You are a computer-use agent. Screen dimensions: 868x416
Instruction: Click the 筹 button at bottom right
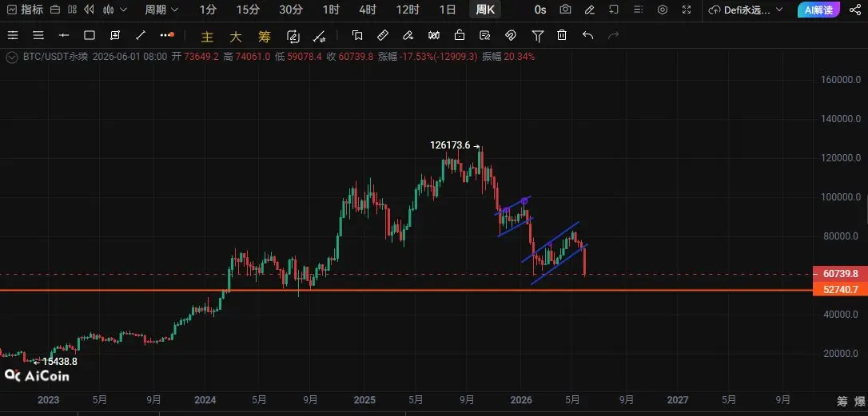point(842,401)
